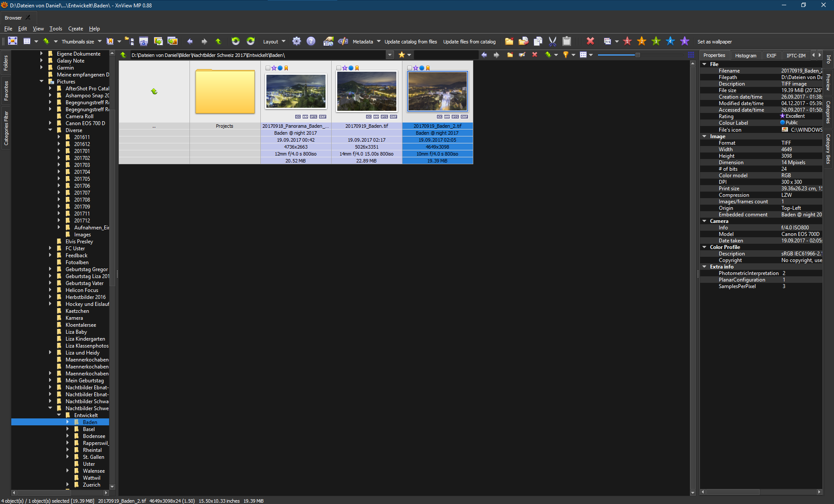Switch to full screen view icon
Image resolution: width=834 pixels, height=504 pixels.
pos(13,41)
